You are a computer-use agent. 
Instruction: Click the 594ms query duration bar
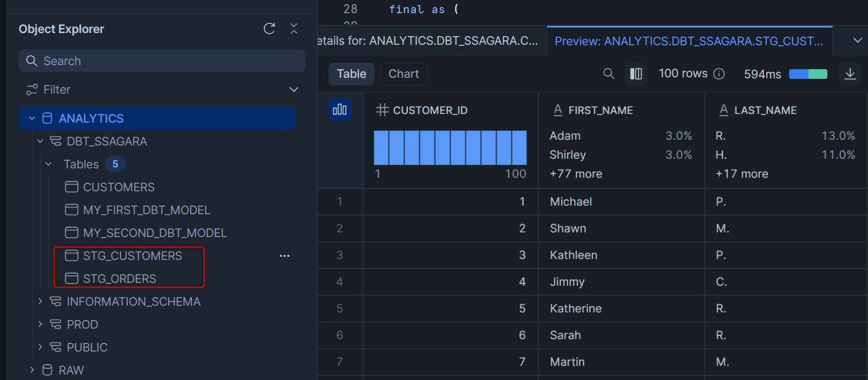(808, 74)
